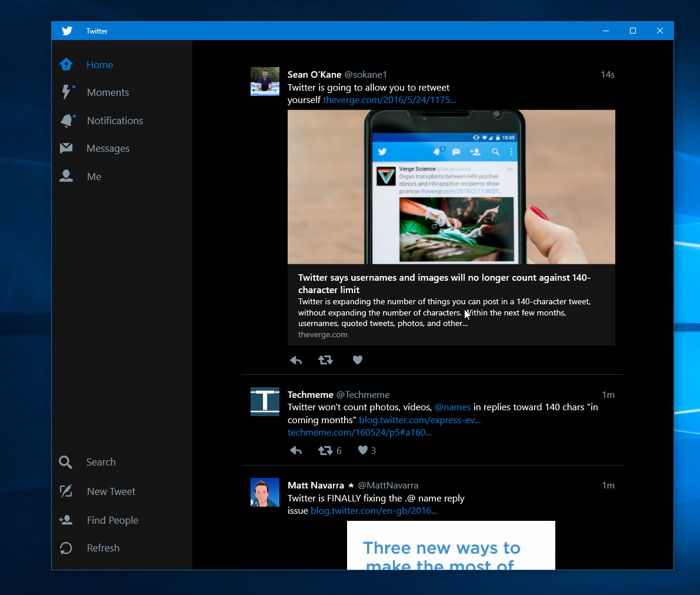Click the star badge next to Matt Navarra
The width and height of the screenshot is (700, 595).
(x=351, y=485)
